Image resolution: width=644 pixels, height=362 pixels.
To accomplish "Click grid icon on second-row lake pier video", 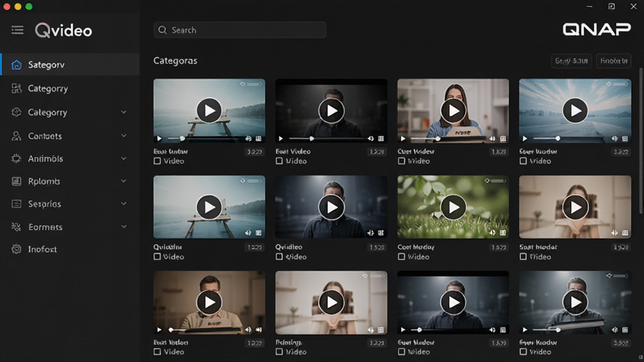I will [x=258, y=233].
